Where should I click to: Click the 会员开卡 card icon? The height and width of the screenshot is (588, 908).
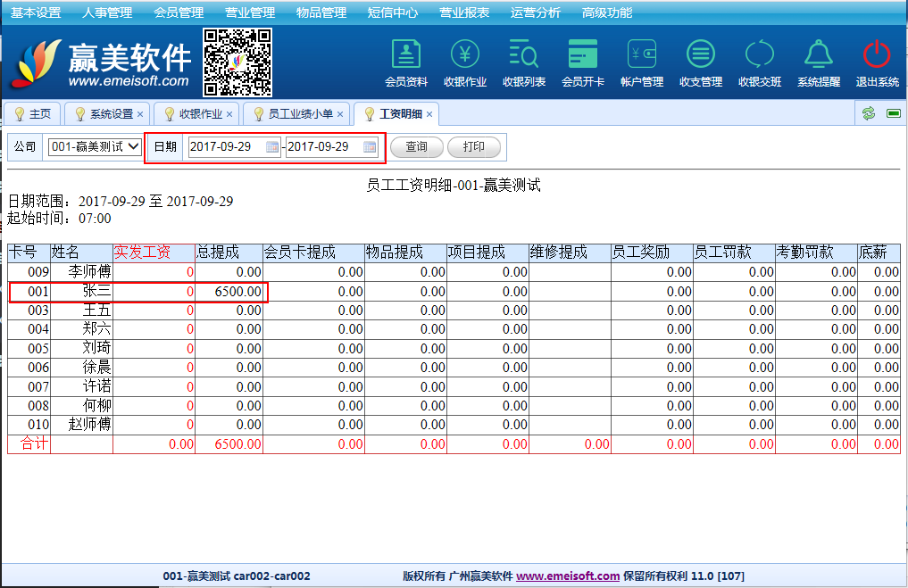coord(583,55)
